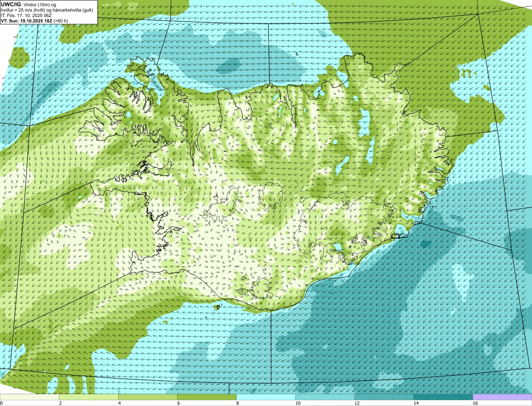Click the legend label "6"

178,403
